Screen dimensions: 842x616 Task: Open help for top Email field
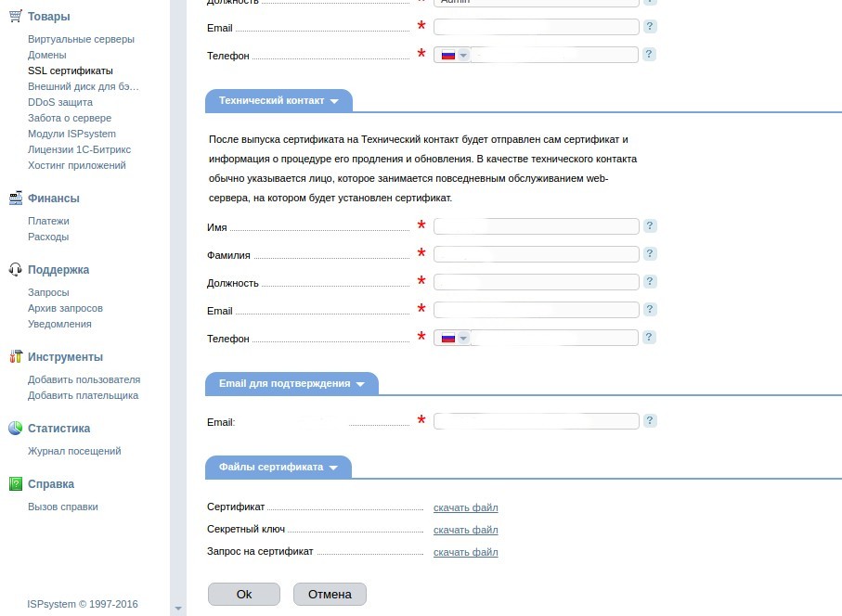tap(650, 26)
